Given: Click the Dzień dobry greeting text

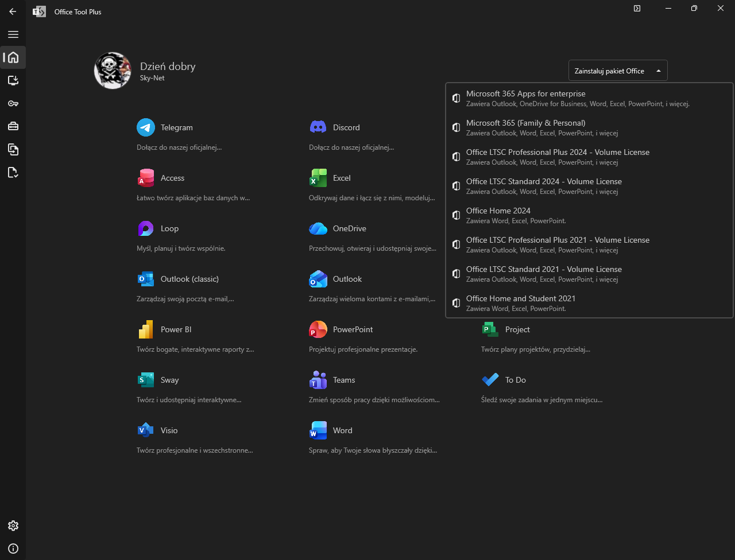Looking at the screenshot, I should pos(168,66).
